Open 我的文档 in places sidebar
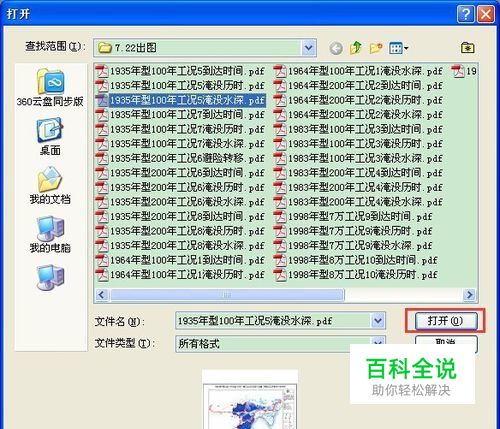 (x=50, y=185)
